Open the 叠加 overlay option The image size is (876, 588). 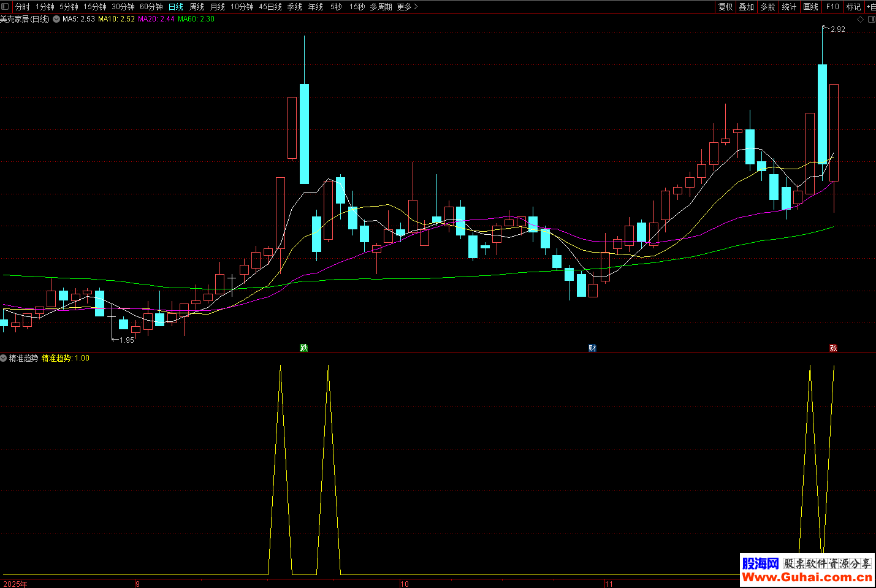tap(746, 7)
